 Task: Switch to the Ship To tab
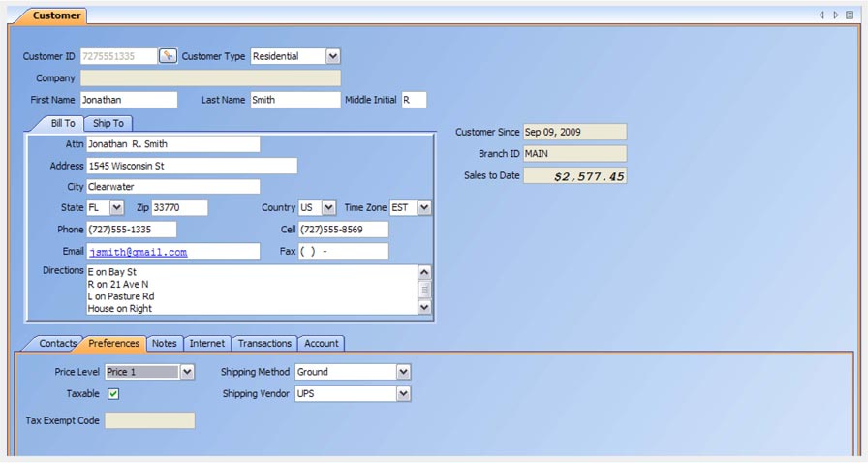pos(108,124)
